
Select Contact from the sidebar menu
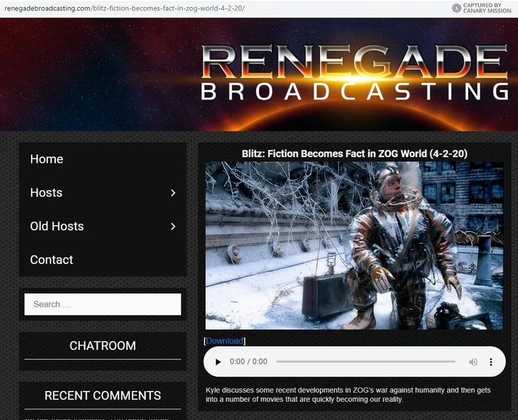click(51, 260)
